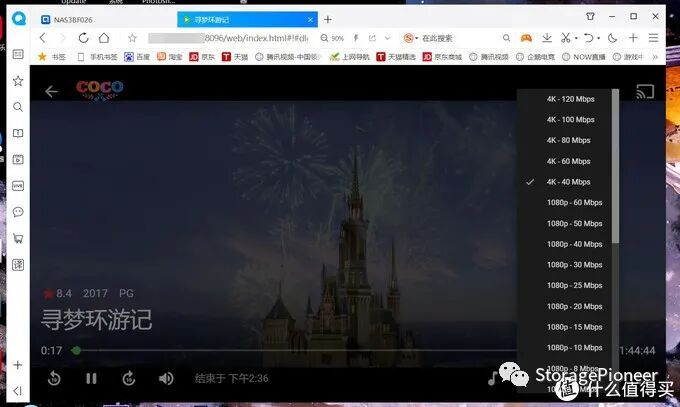Click the scissors screenshot tool
680x407 pixels.
pos(566,38)
